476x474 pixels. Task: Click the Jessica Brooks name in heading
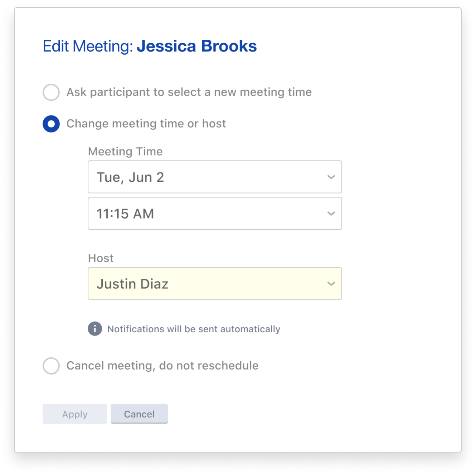(197, 46)
